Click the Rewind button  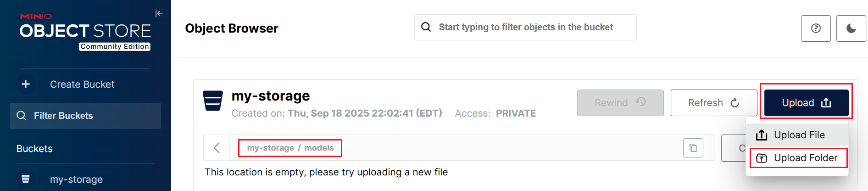click(x=620, y=103)
